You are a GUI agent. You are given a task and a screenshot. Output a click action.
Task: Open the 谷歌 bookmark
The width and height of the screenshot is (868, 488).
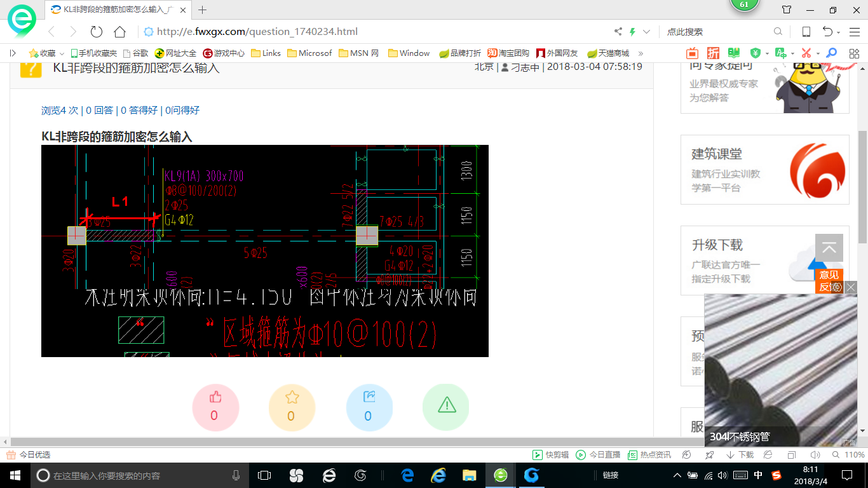pos(136,53)
